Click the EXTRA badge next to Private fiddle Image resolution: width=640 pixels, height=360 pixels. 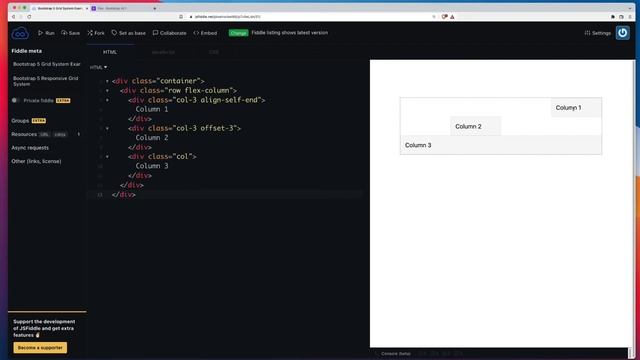click(x=63, y=100)
